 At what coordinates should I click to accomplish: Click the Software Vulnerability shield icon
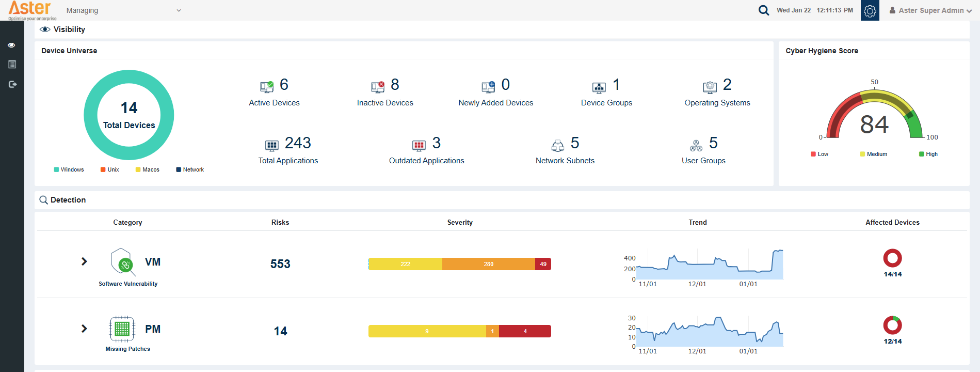click(122, 262)
